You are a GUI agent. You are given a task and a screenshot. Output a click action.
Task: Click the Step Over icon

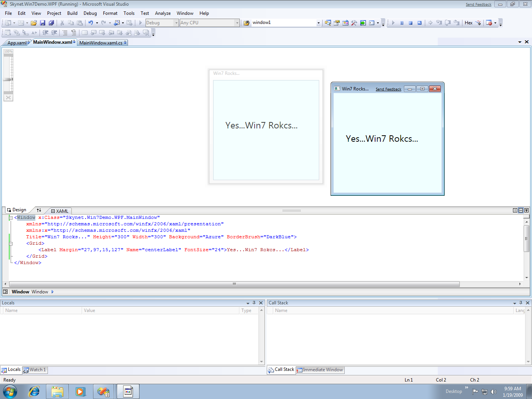pos(448,22)
